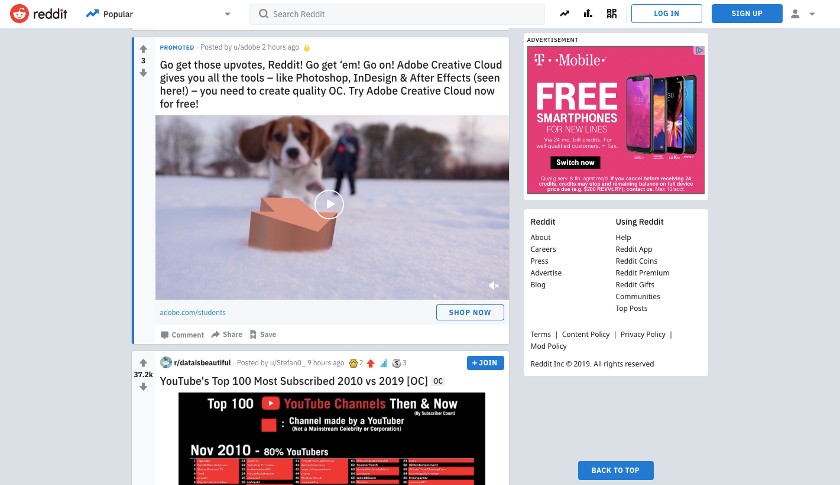The image size is (840, 485).
Task: Open the Privacy Policy link
Action: [643, 334]
